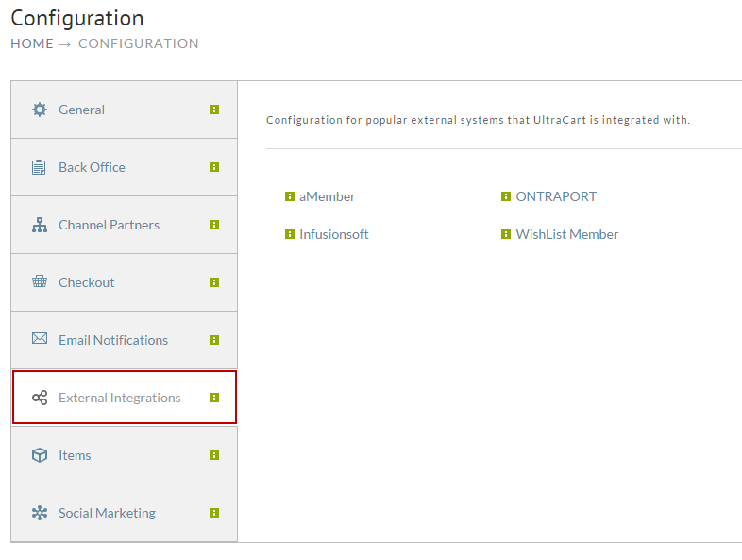Click the CONFIGURATION breadcrumb

tap(138, 43)
